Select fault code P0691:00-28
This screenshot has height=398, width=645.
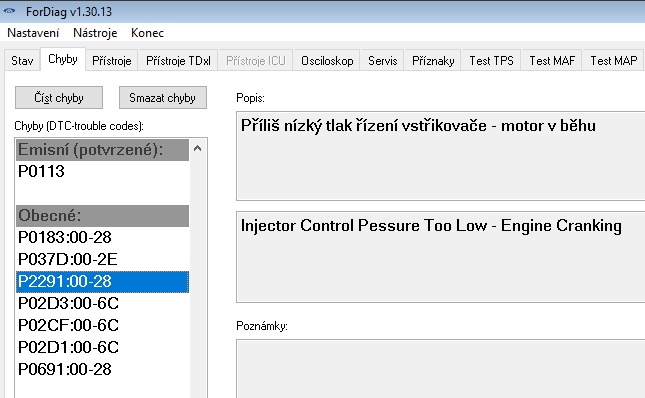click(102, 369)
